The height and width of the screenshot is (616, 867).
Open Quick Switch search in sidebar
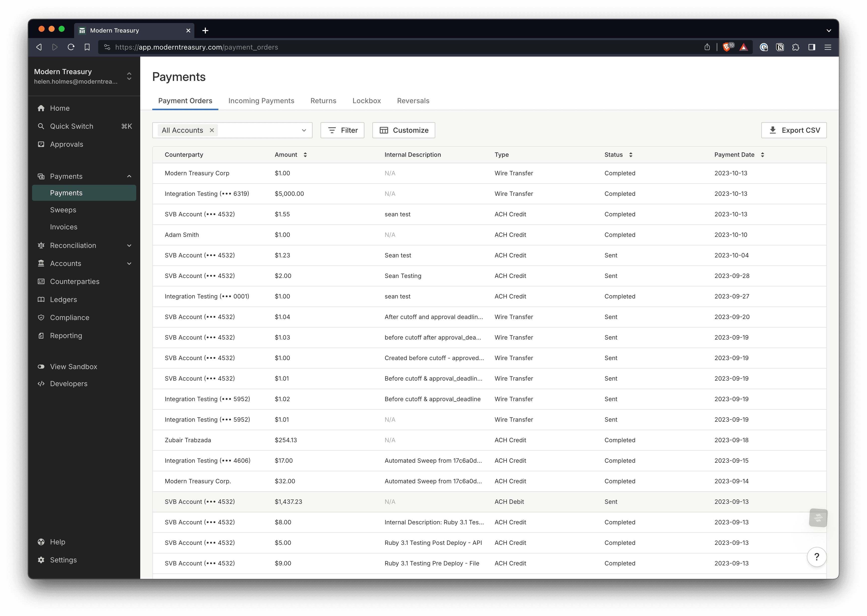coord(84,126)
